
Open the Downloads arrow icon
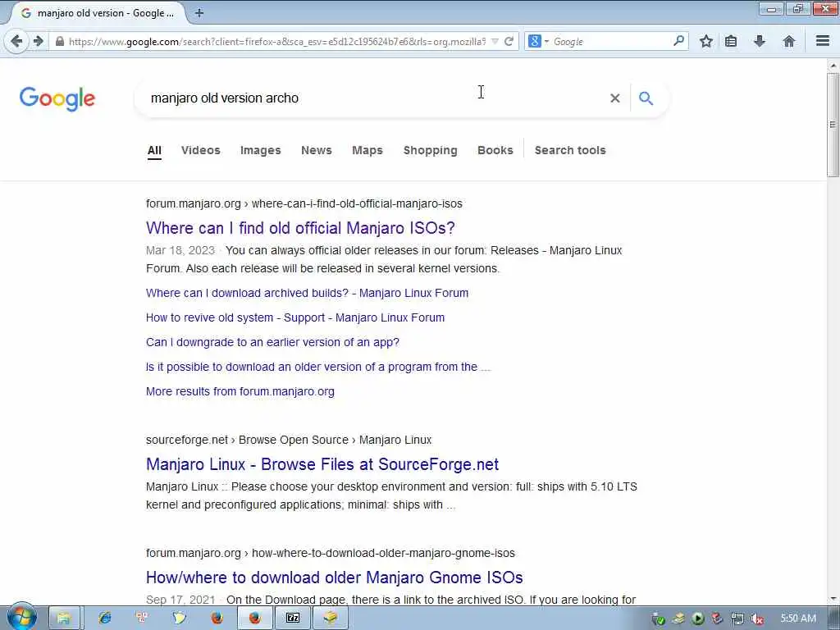tap(759, 41)
